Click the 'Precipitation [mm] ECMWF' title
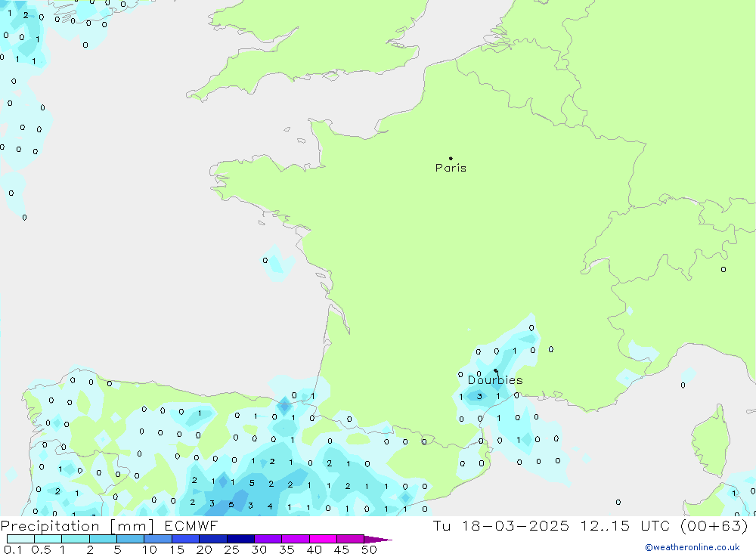The width and height of the screenshot is (756, 554). coord(109,525)
